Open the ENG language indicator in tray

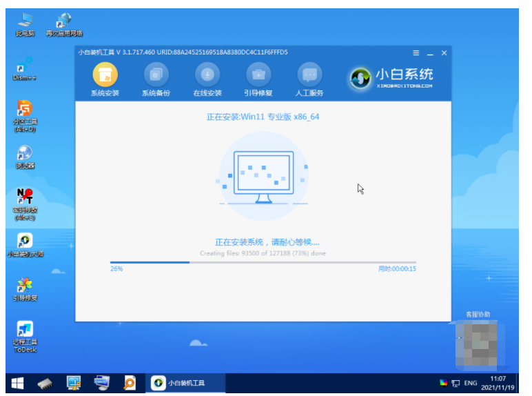[x=470, y=382]
